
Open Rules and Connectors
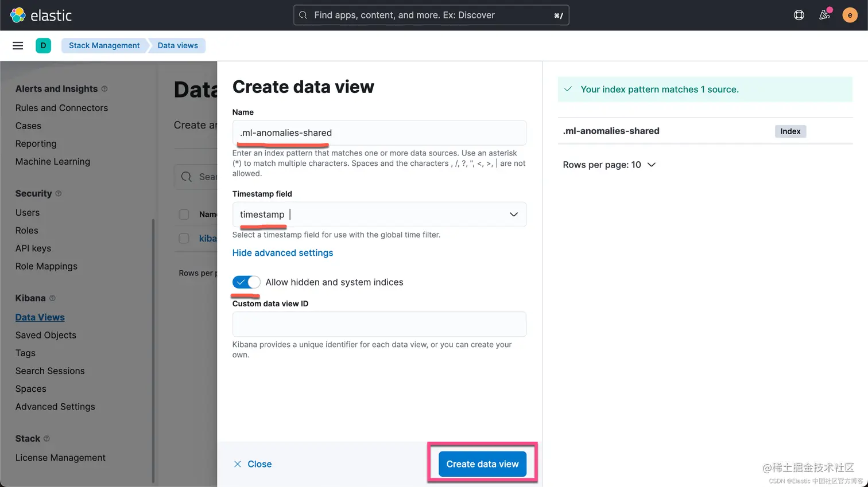[61, 108]
